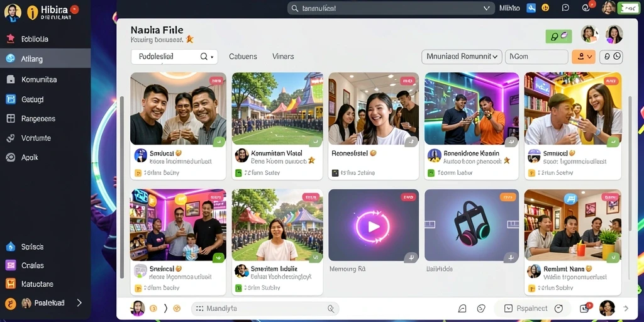Screen dimensions: 644x322
Task: Click the Mundlyta message input field
Action: pos(265,308)
